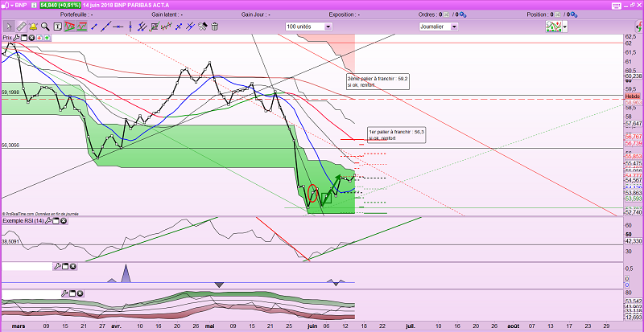Expand the side panel arrow at right edge
Image resolution: width=644 pixels, height=332 pixels.
click(639, 28)
